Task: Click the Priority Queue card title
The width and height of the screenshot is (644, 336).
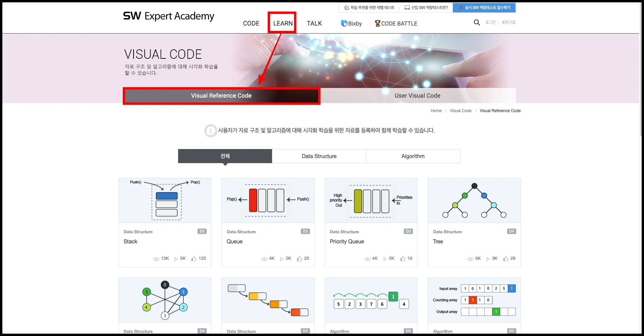Action: tap(347, 242)
